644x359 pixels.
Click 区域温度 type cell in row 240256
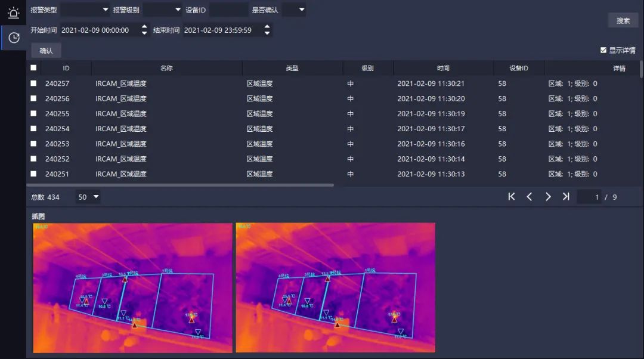click(x=259, y=98)
